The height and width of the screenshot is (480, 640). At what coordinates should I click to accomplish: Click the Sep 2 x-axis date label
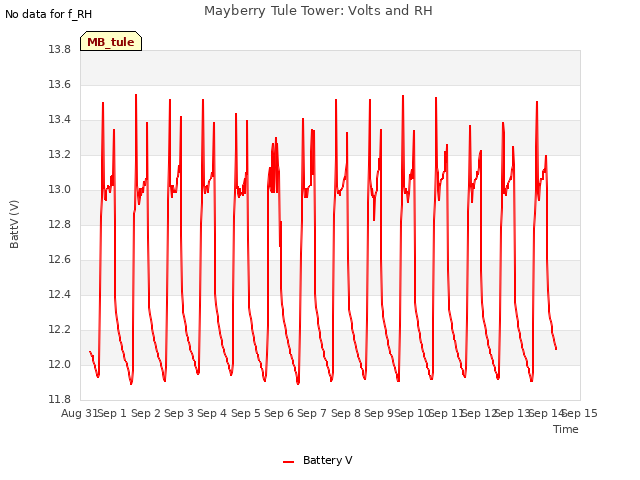tap(146, 413)
